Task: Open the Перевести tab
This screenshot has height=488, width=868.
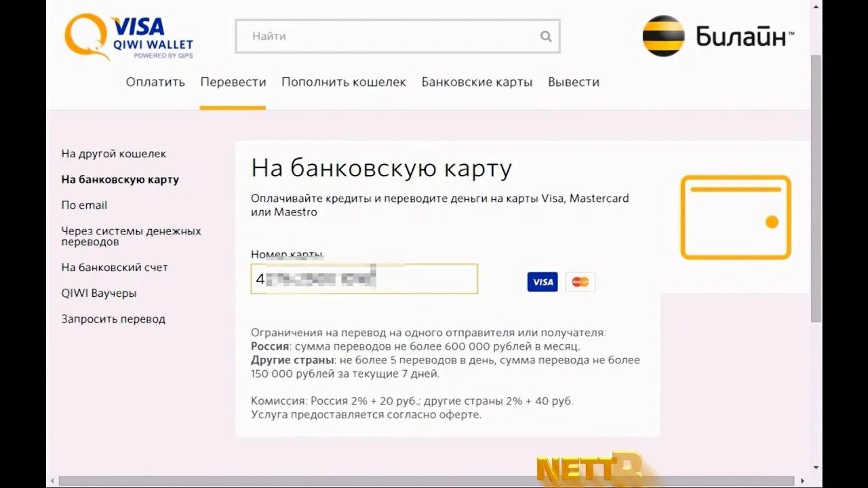Action: (x=233, y=82)
